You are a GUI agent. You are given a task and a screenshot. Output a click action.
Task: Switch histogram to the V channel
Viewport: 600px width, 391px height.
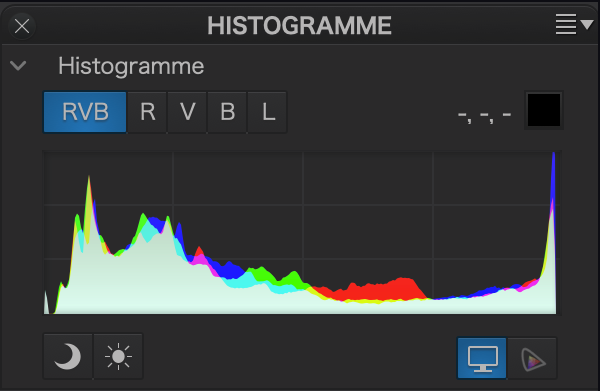pos(187,112)
